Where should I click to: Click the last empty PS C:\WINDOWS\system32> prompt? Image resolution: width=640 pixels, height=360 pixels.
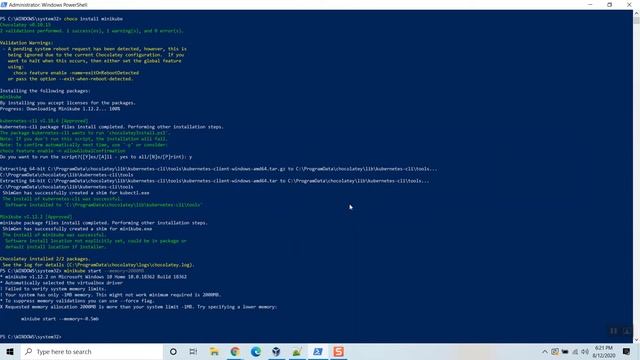point(31,337)
